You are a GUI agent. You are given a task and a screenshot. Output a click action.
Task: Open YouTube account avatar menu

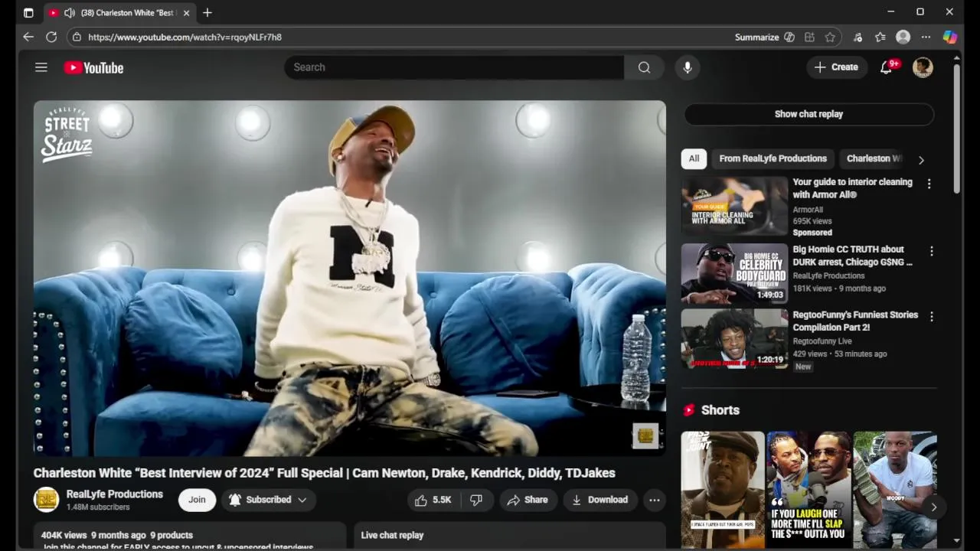click(923, 67)
